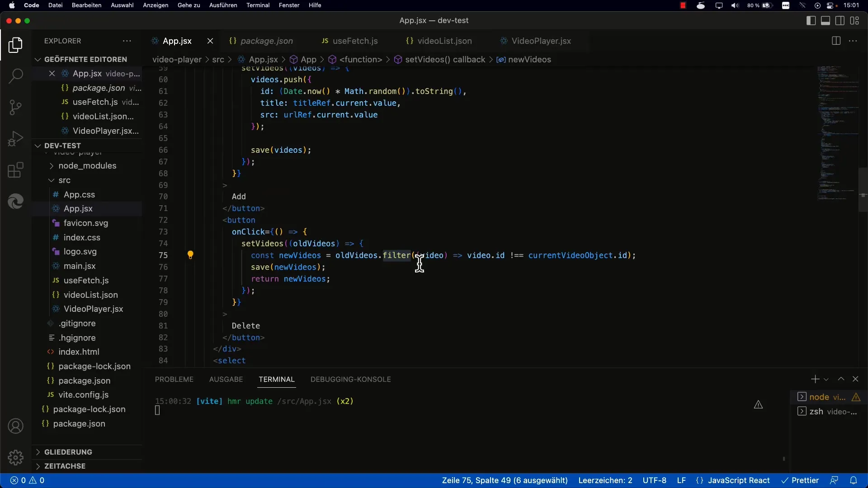Split the editor to the right
The image size is (868, 488).
point(836,41)
